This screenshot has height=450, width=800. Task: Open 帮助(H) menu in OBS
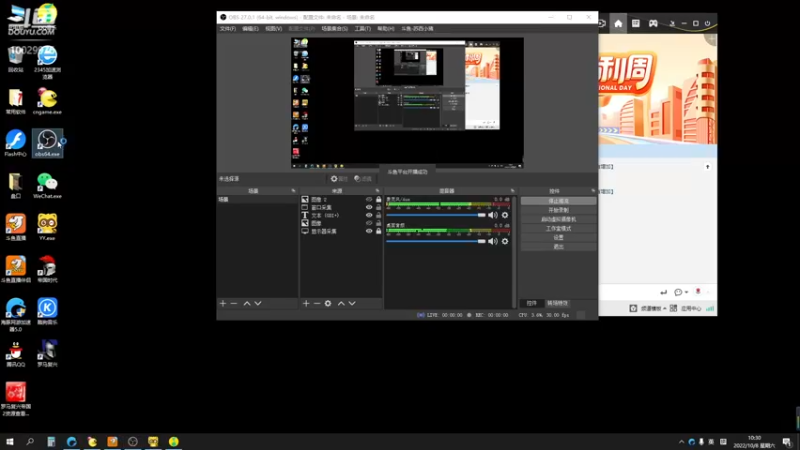click(386, 29)
